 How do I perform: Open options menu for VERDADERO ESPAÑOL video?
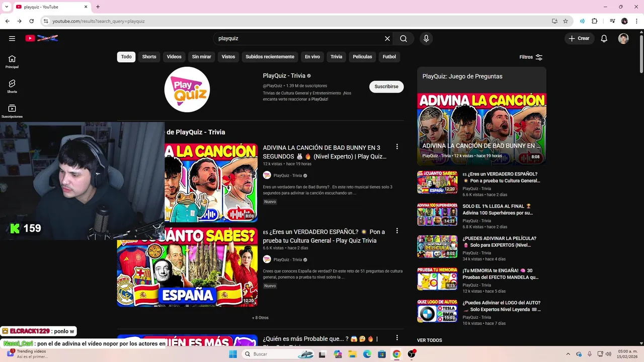397,231
